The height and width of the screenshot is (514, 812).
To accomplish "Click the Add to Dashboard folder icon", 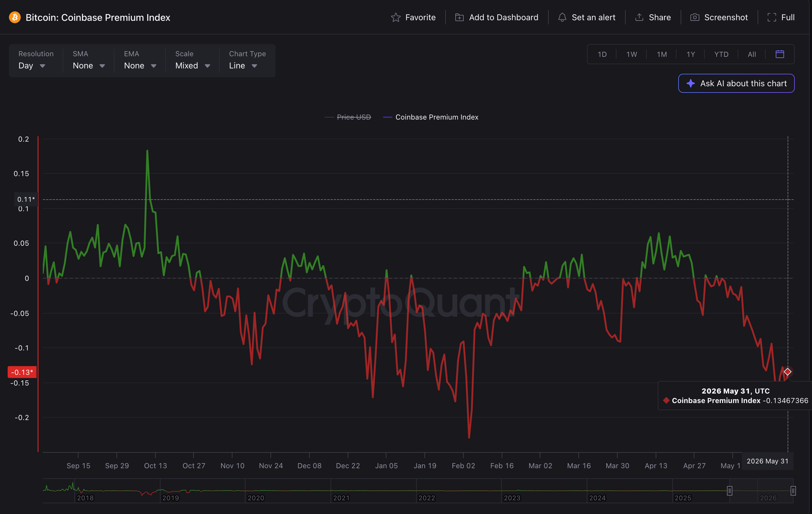I will (459, 17).
